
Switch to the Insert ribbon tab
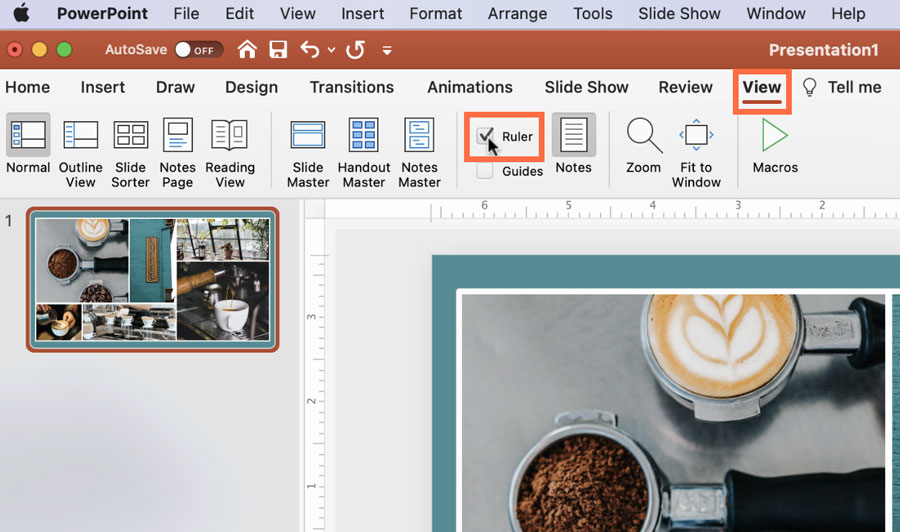[x=103, y=87]
